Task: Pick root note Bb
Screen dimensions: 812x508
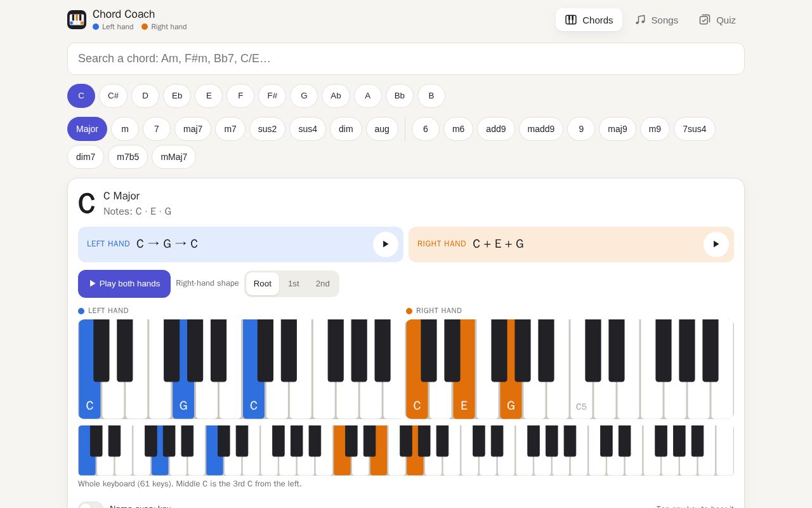Action: click(400, 96)
